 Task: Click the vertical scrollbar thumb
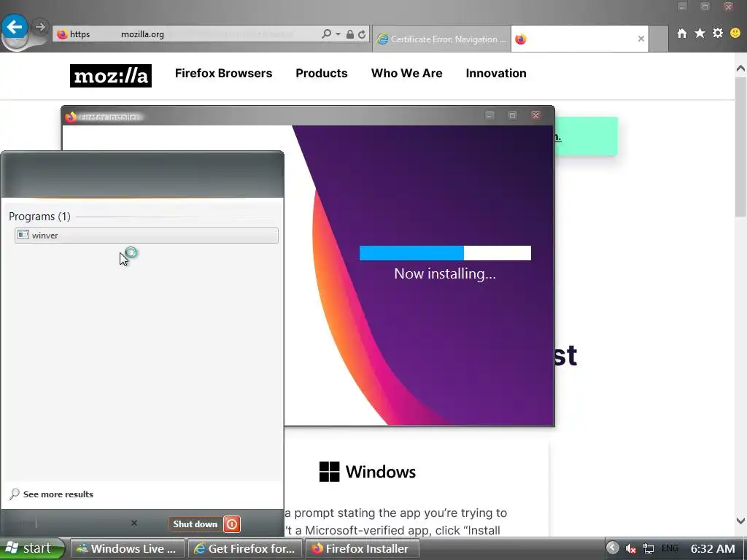tap(740, 146)
